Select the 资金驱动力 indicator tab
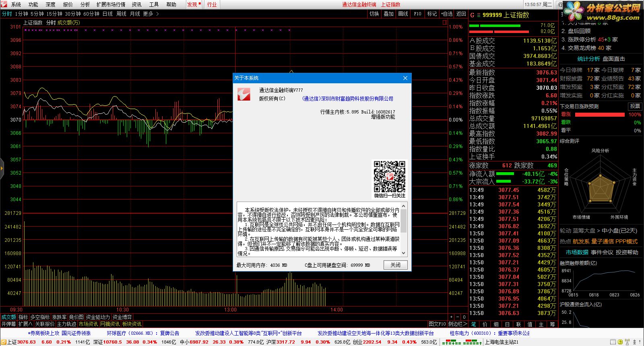 coord(98,317)
